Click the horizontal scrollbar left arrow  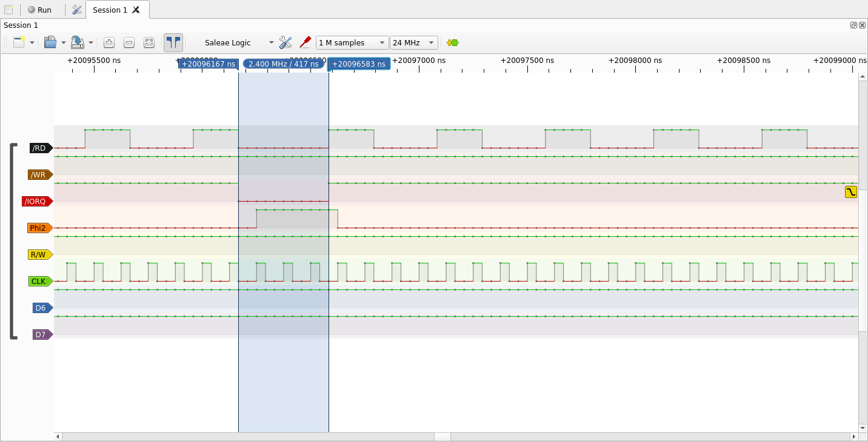(x=58, y=437)
